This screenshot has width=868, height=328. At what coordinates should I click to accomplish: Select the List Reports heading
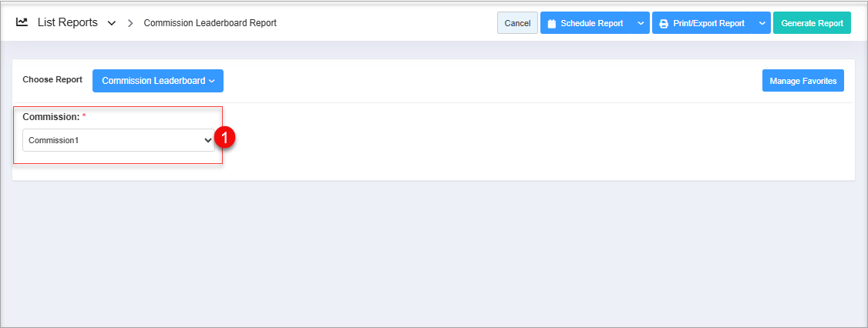pyautogui.click(x=68, y=22)
